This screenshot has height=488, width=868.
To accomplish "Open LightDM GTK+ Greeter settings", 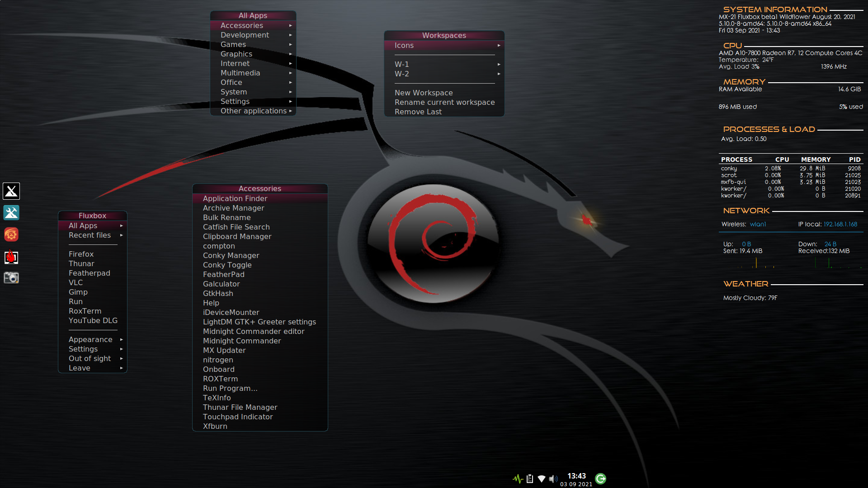I will click(x=260, y=322).
